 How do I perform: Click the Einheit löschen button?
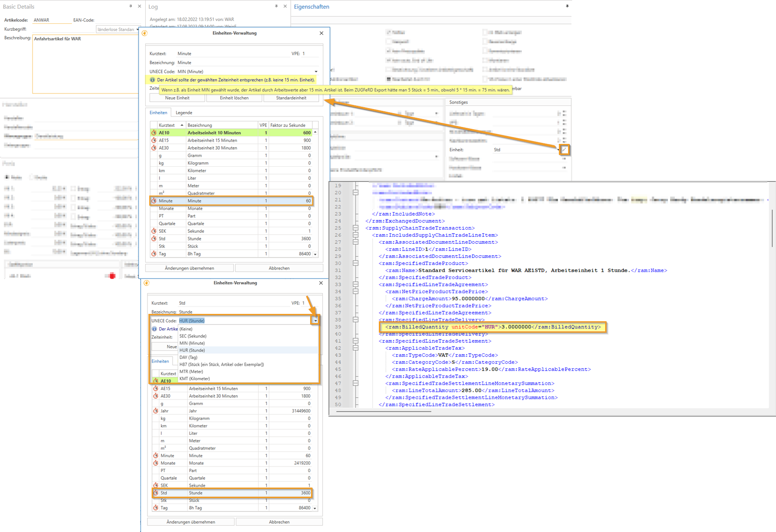click(234, 98)
